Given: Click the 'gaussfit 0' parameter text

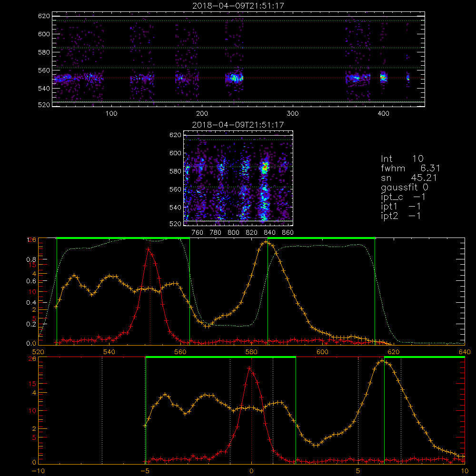Looking at the screenshot, I should 405,187.
